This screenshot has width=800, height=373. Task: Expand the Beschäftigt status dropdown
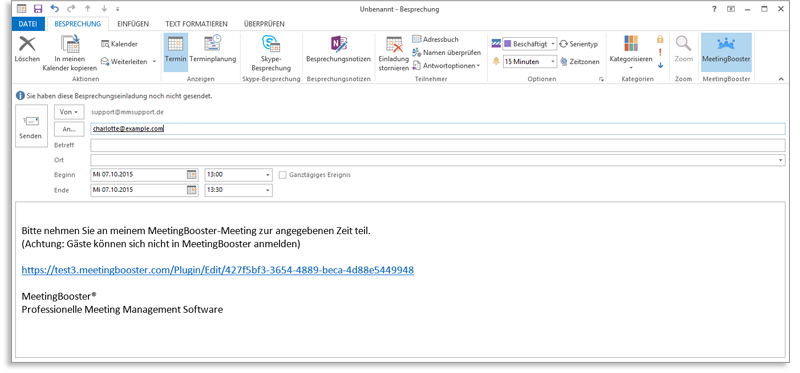click(553, 44)
